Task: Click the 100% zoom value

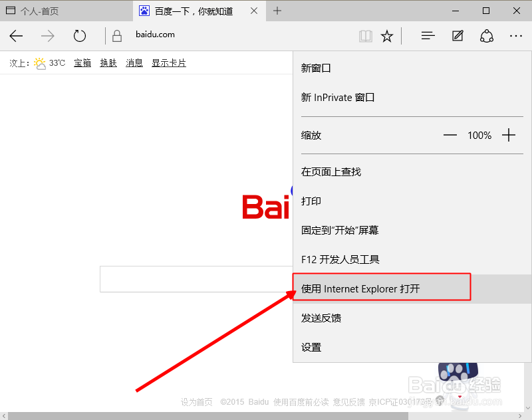Action: pyautogui.click(x=479, y=136)
